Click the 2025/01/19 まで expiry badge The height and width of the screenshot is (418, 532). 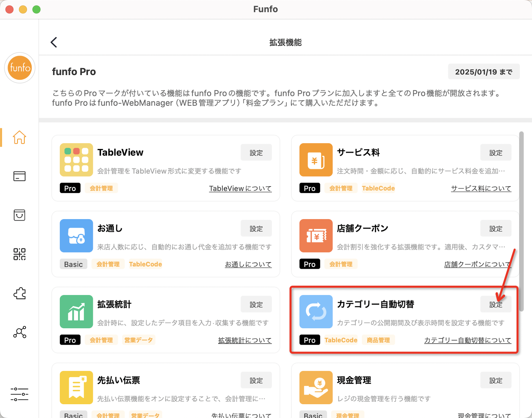(484, 72)
